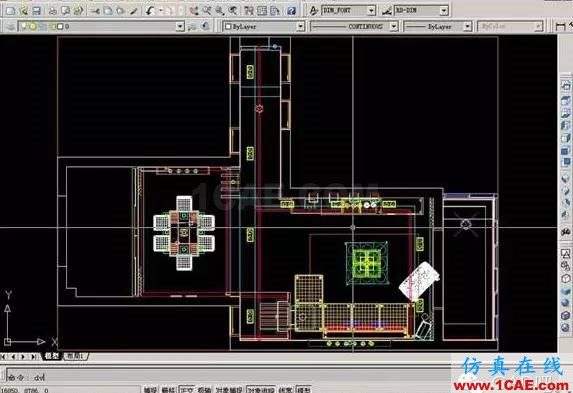Viewport: 573px width, 393px height.
Task: Click the Zoom Previous icon
Action: (232, 11)
